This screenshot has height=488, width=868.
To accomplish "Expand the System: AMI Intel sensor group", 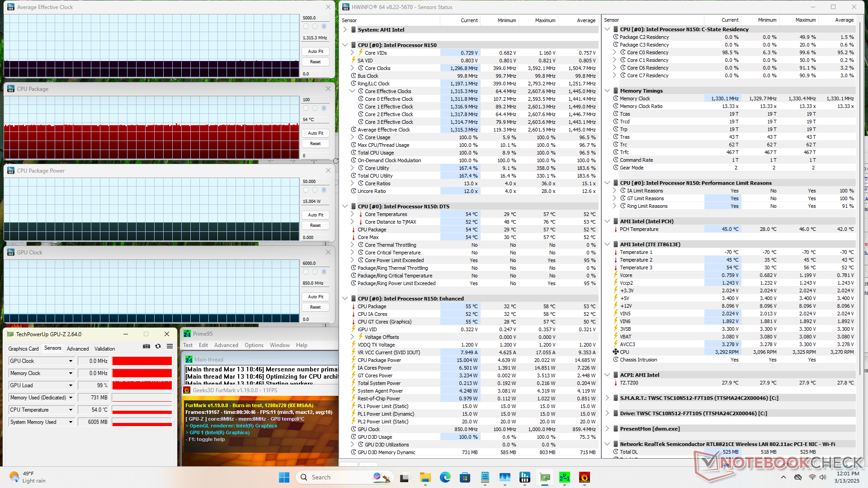I will click(x=345, y=30).
